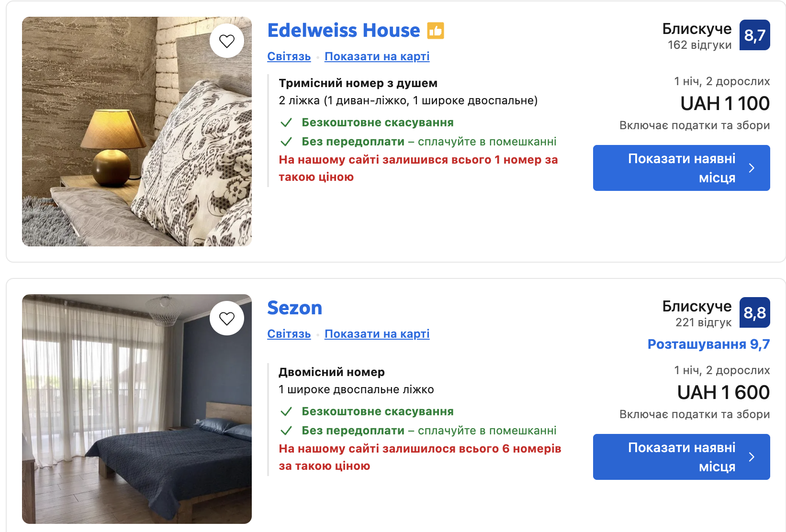This screenshot has width=786, height=532.
Task: Click Розташування 9,7 location score
Action: pos(708,344)
